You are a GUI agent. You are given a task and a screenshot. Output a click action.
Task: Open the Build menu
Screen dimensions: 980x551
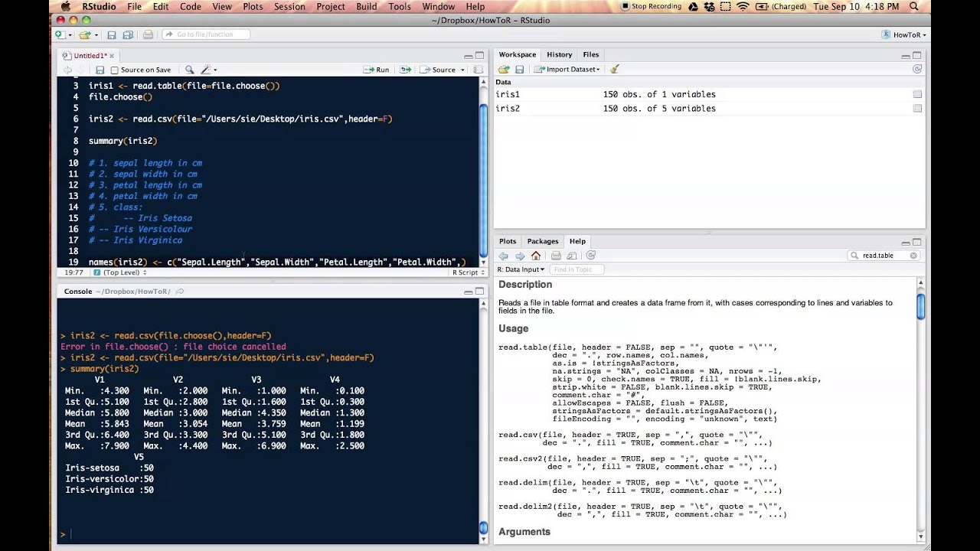click(367, 6)
